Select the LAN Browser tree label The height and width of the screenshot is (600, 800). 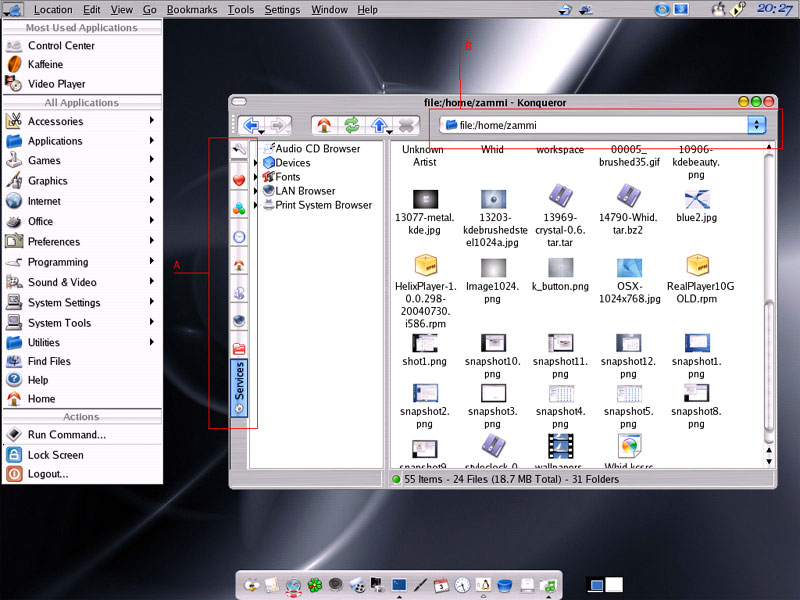click(x=305, y=191)
